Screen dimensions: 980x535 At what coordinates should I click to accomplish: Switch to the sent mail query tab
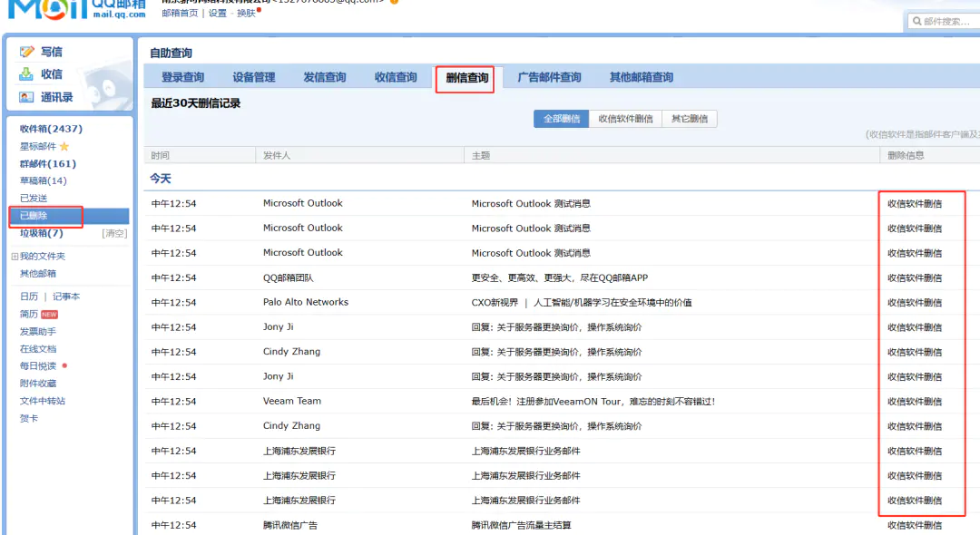click(324, 77)
